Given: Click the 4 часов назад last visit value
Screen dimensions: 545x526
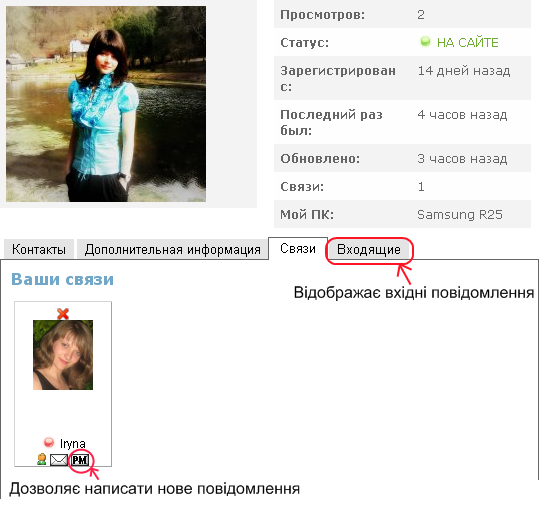Looking at the screenshot, I should [462, 115].
